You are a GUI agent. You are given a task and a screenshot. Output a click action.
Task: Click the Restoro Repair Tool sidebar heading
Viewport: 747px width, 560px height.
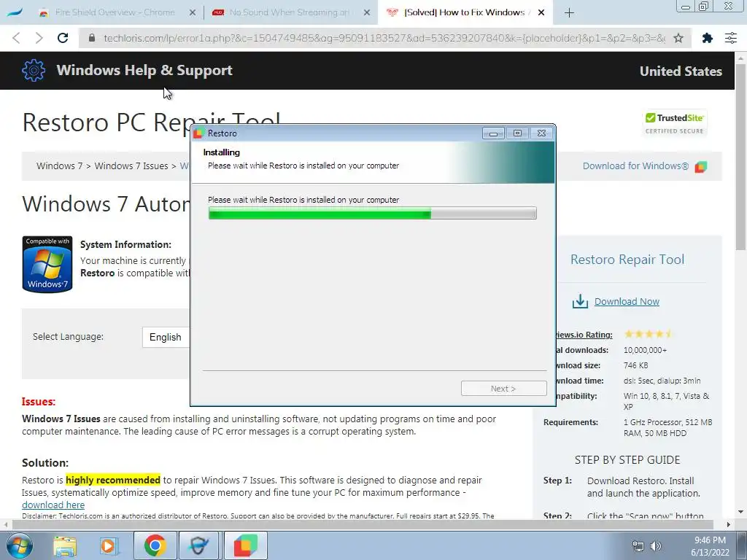(x=627, y=259)
